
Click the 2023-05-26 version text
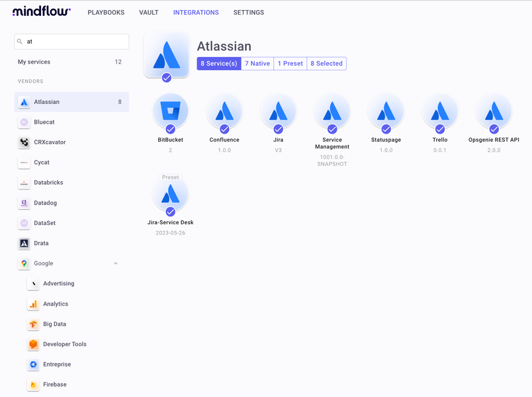[170, 233]
